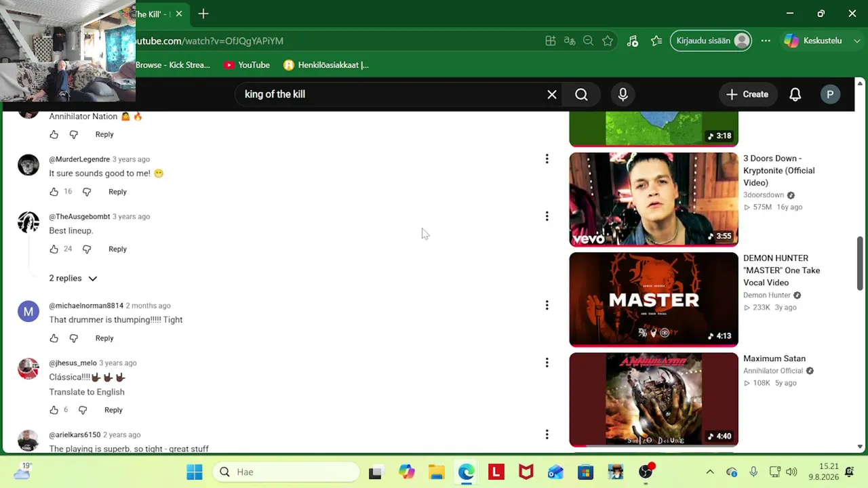Like the "That drummer is thumping" comment
Screen dimensions: 868x488
54,338
